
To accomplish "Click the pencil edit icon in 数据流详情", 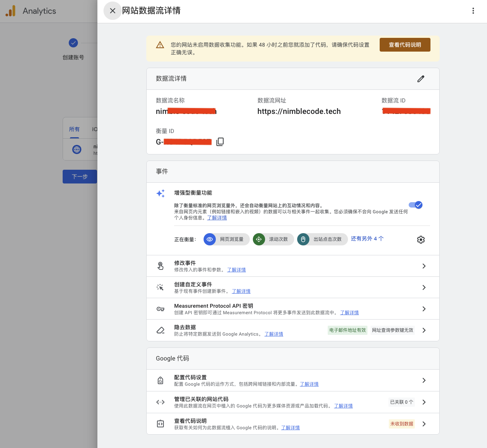I will pyautogui.click(x=421, y=79).
